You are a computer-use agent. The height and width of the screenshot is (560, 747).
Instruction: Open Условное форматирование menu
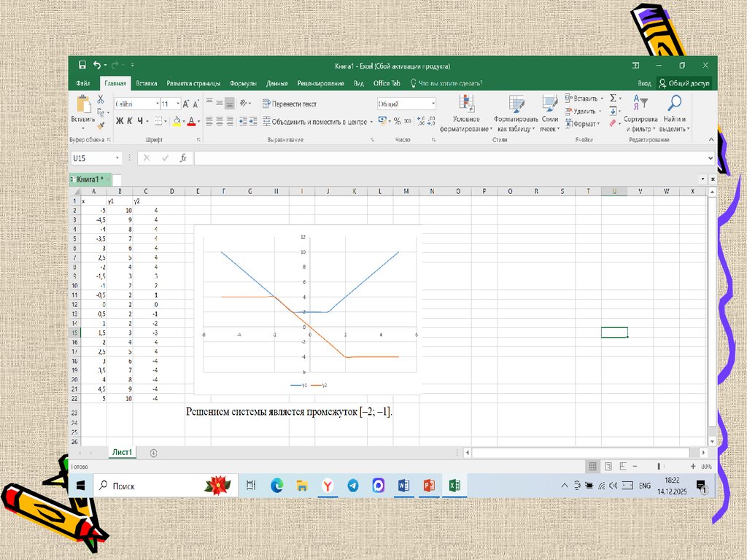coord(466,113)
